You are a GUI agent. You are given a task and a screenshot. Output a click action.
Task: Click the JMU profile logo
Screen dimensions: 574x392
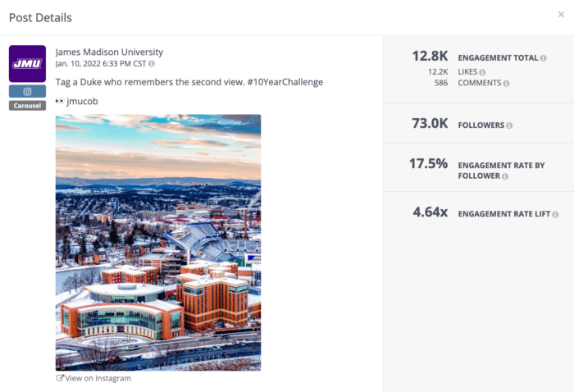[27, 64]
